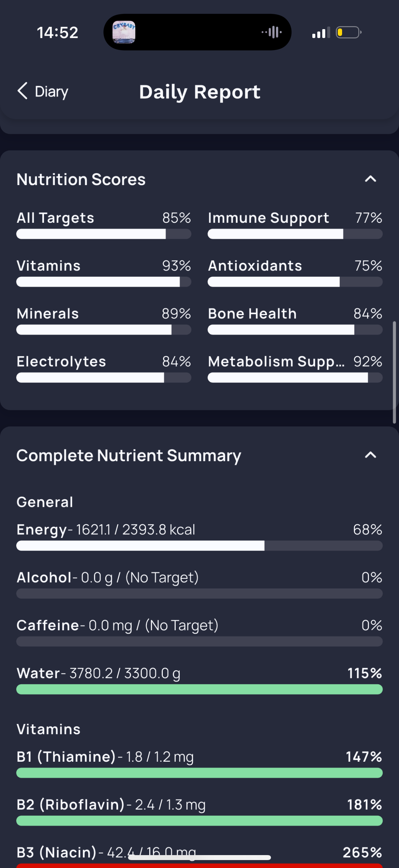Collapse the Nutrition Scores section
This screenshot has height=868, width=399.
[370, 179]
